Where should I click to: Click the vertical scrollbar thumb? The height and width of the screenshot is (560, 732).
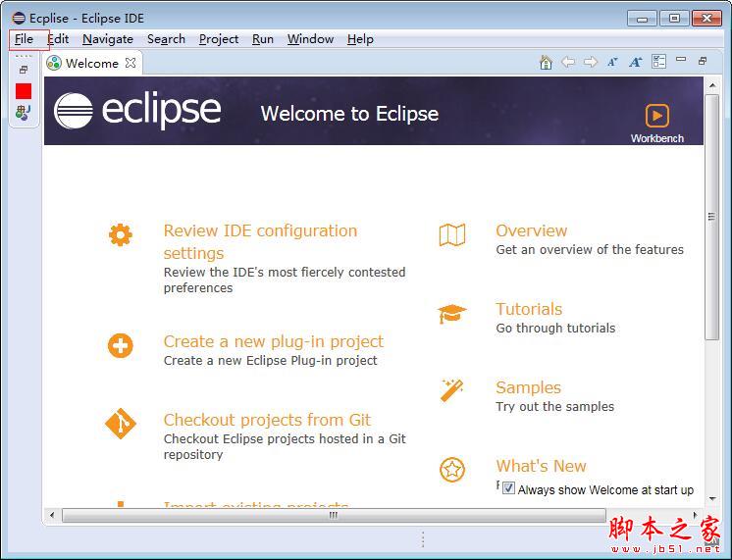pos(712,217)
